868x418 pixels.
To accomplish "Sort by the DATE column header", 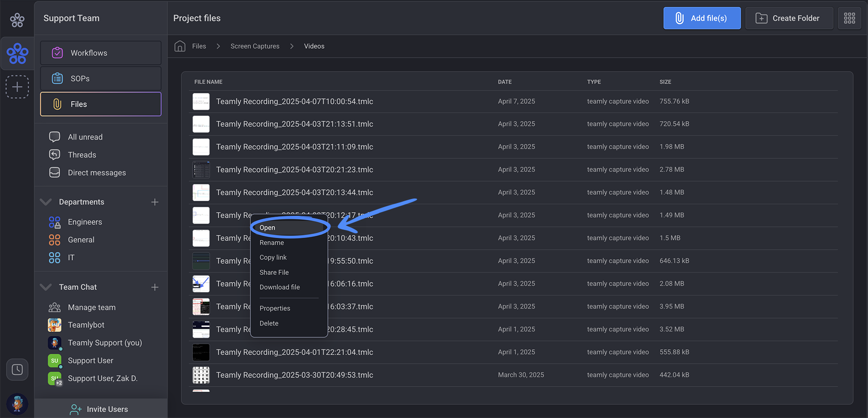I will pyautogui.click(x=505, y=82).
